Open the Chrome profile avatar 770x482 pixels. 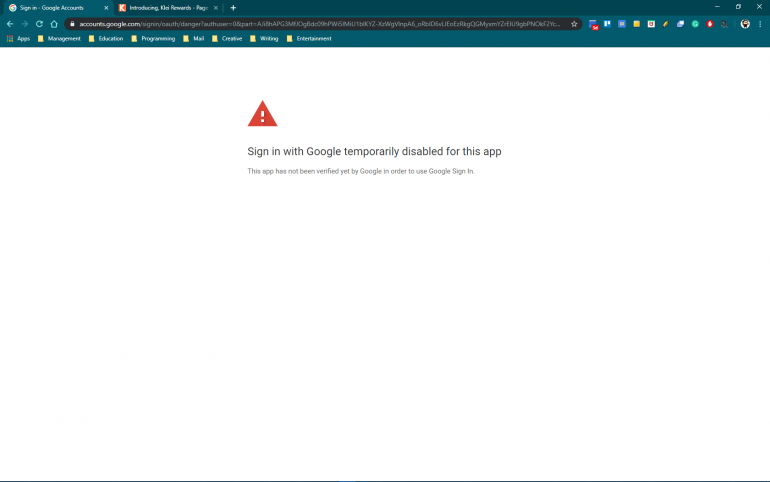point(745,24)
